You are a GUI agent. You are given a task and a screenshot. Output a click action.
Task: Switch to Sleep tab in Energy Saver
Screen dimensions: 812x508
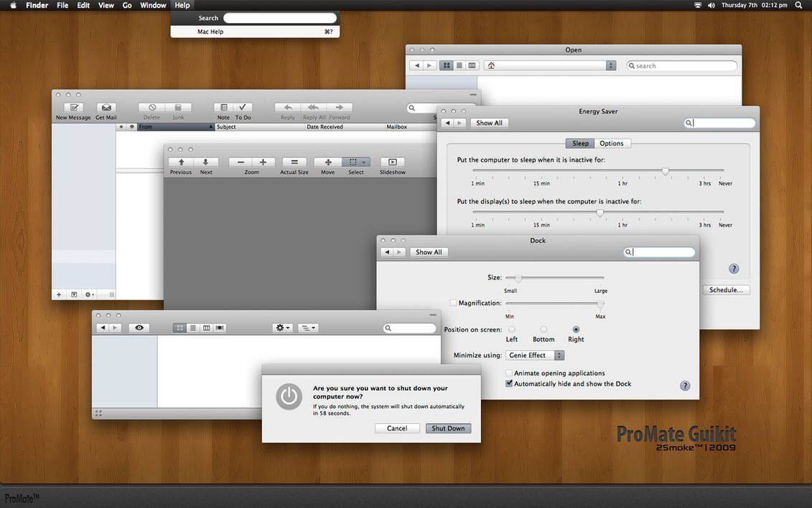click(580, 143)
